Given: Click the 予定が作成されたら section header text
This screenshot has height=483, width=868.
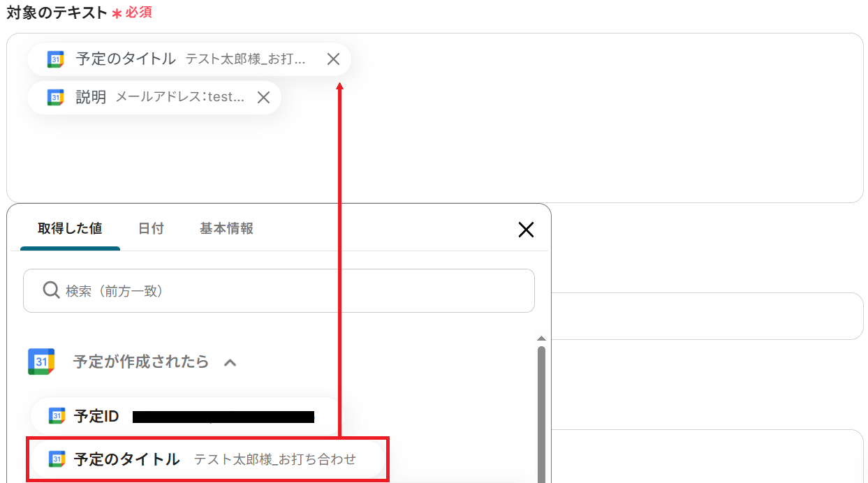Looking at the screenshot, I should coord(140,362).
